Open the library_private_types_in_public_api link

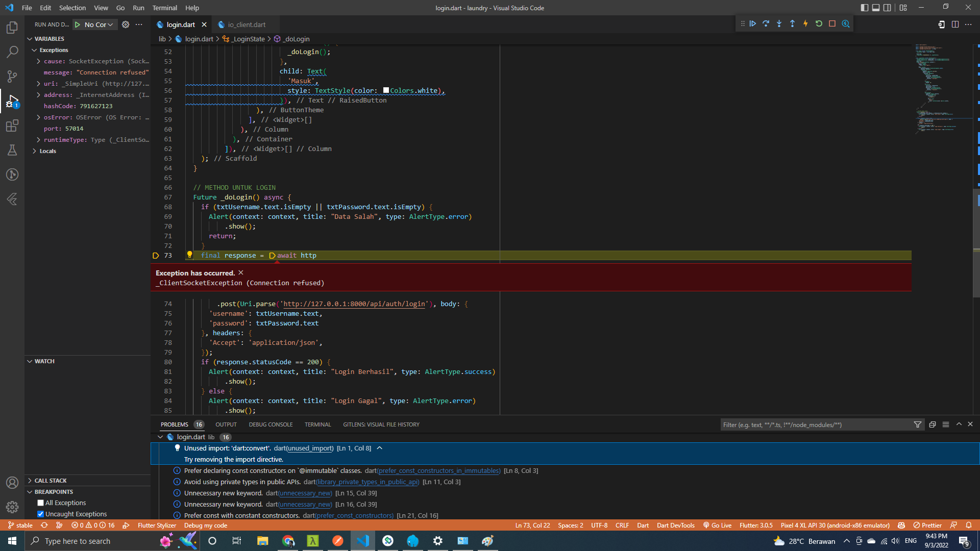click(x=367, y=482)
